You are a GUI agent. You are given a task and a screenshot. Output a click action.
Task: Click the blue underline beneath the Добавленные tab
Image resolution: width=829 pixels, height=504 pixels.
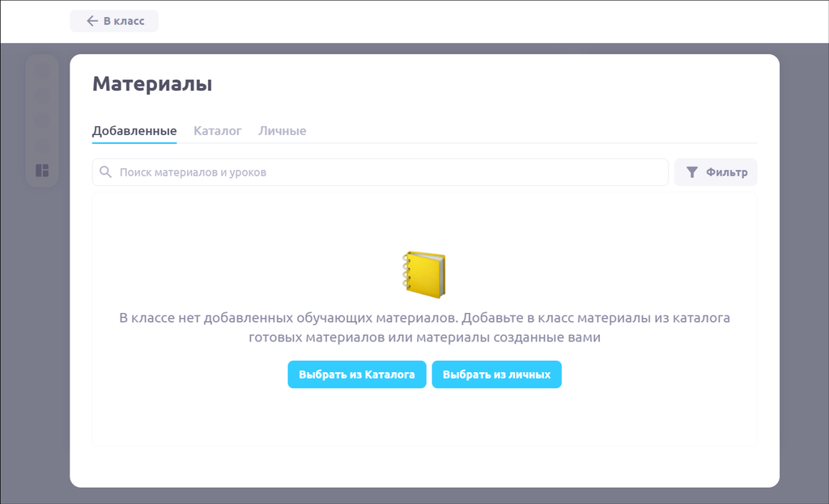point(134,143)
